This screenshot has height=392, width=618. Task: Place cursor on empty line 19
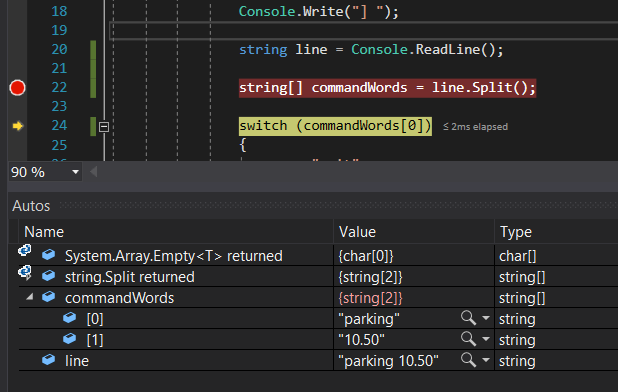pyautogui.click(x=363, y=30)
